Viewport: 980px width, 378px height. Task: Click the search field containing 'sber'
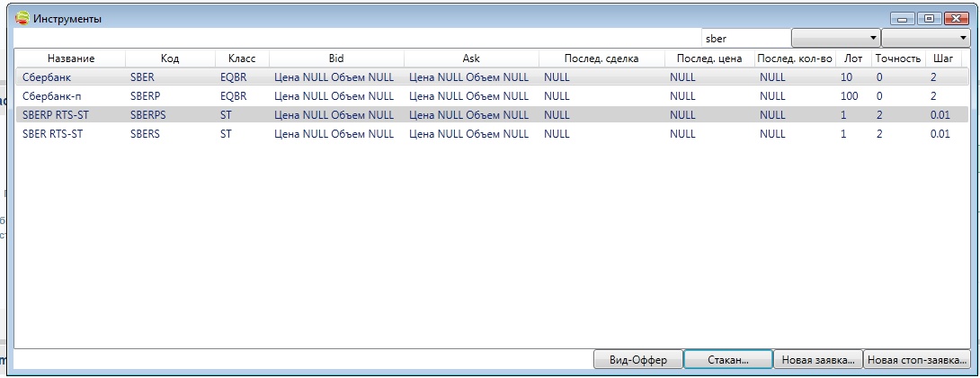click(746, 38)
